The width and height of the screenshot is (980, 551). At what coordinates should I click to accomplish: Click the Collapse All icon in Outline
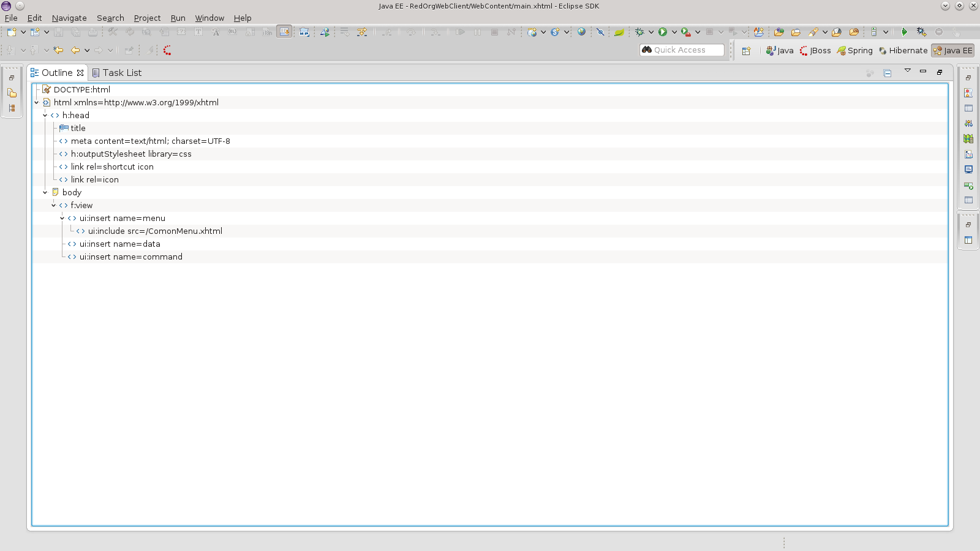pyautogui.click(x=887, y=73)
